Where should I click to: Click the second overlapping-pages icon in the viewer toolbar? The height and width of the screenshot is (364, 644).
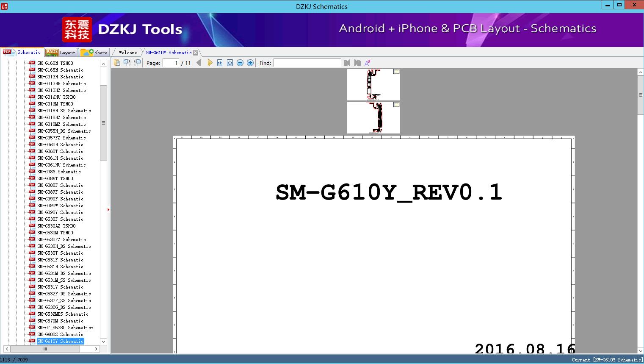[x=127, y=63]
